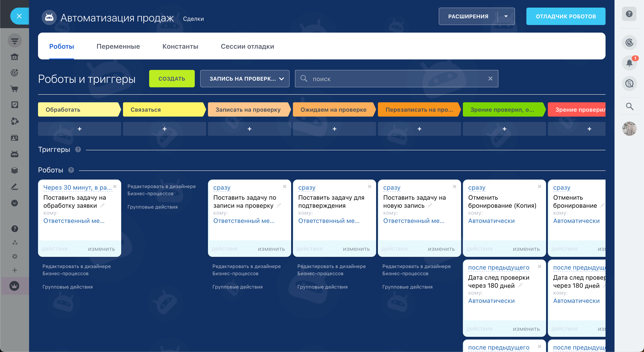
Task: Click the robot icon in the left sidebar
Action: tap(15, 154)
